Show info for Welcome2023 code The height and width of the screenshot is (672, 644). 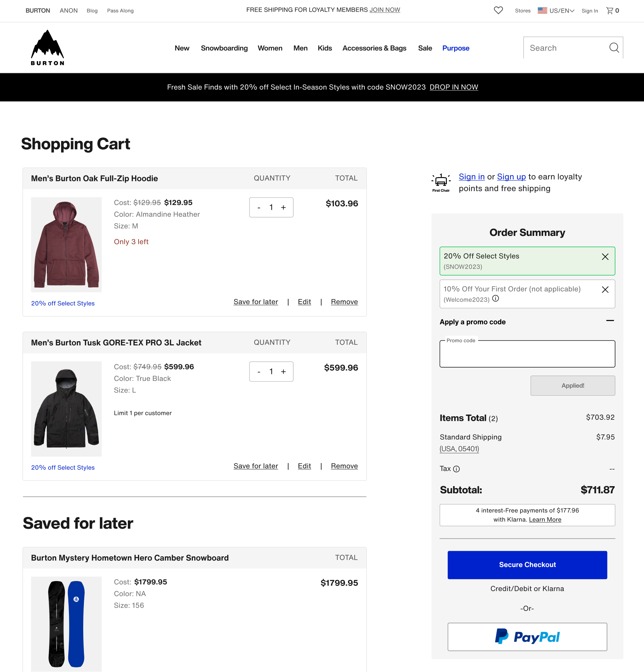[x=495, y=298]
